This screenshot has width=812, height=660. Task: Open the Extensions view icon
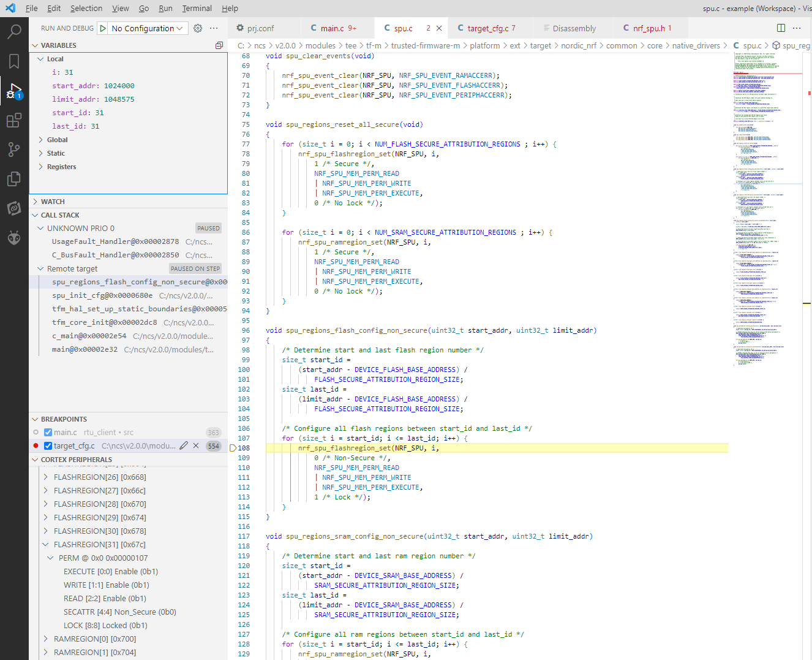point(14,120)
